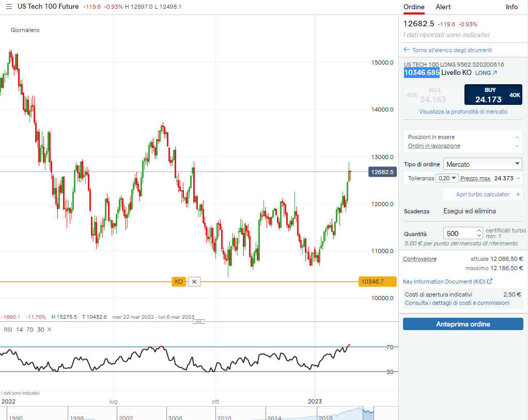Click the back arrow to instruments list
Image resolution: width=528 pixels, height=420 pixels.
pos(407,50)
